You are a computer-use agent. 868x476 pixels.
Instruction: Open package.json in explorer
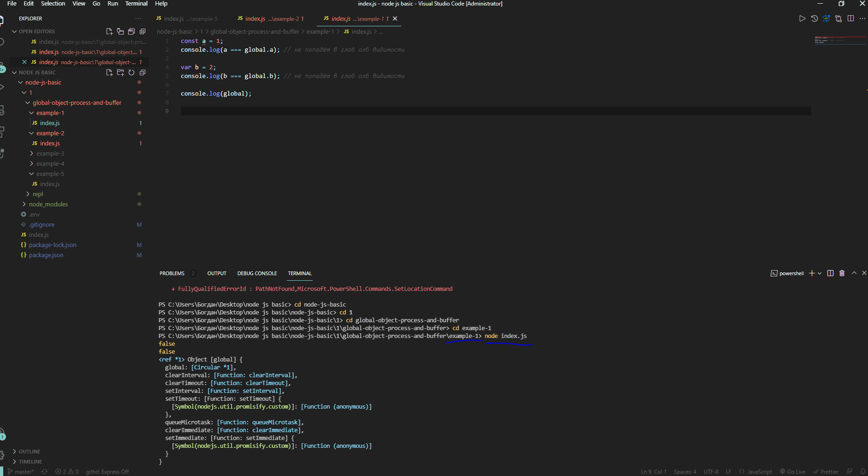[x=46, y=255]
